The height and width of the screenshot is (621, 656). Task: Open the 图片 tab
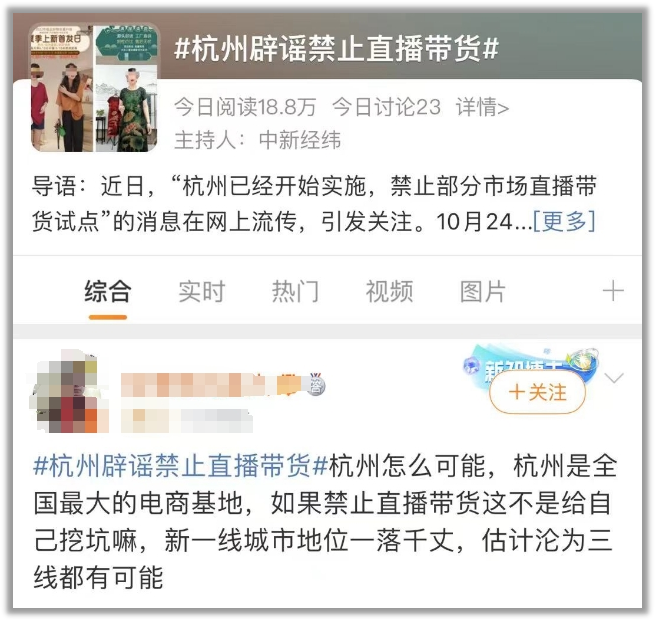[483, 292]
